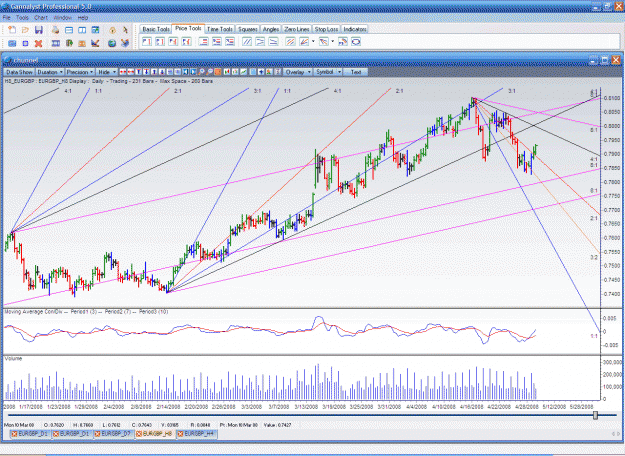Open the Hide dropdown
The width and height of the screenshot is (625, 456).
[107, 72]
